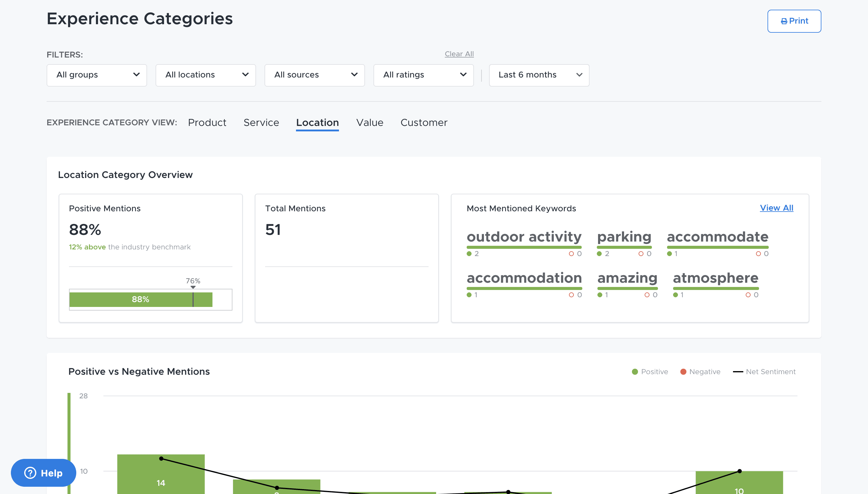Switch to the Product category view

tap(207, 123)
